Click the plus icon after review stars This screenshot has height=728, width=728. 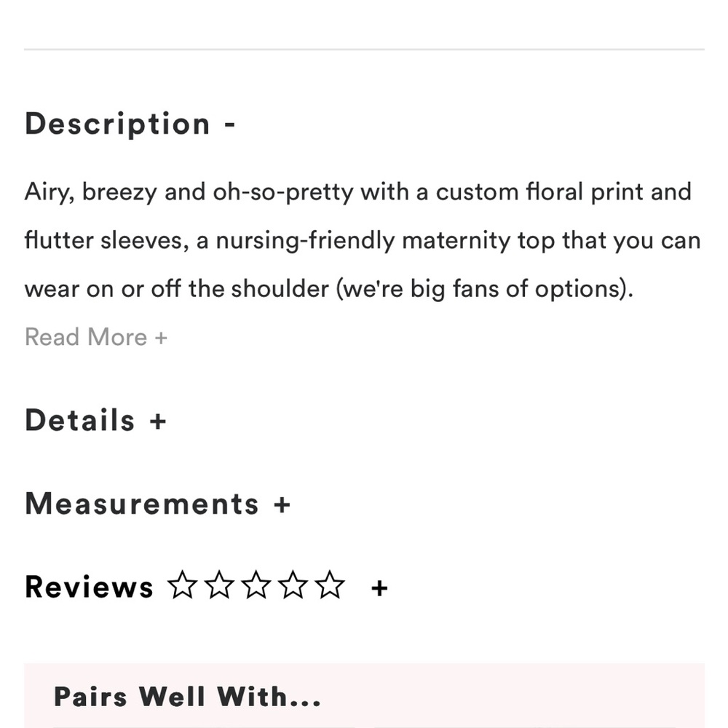pyautogui.click(x=379, y=588)
